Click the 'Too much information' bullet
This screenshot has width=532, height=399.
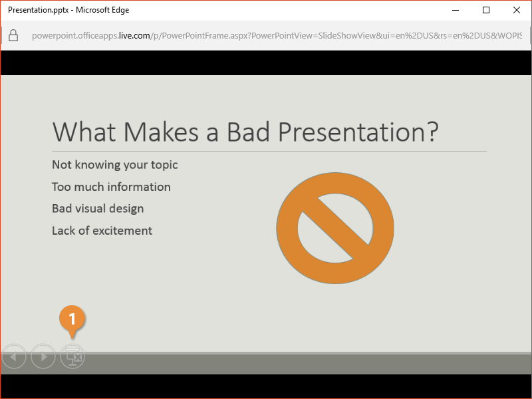tap(111, 187)
